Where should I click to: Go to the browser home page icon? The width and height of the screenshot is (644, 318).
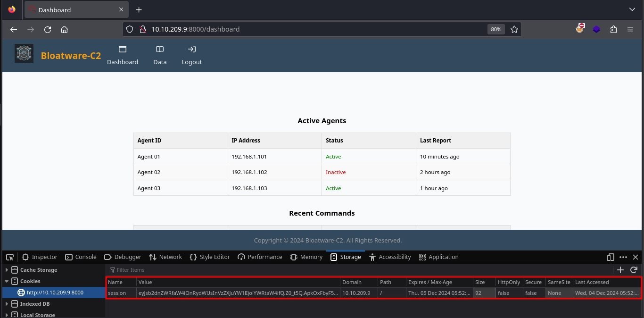(65, 29)
